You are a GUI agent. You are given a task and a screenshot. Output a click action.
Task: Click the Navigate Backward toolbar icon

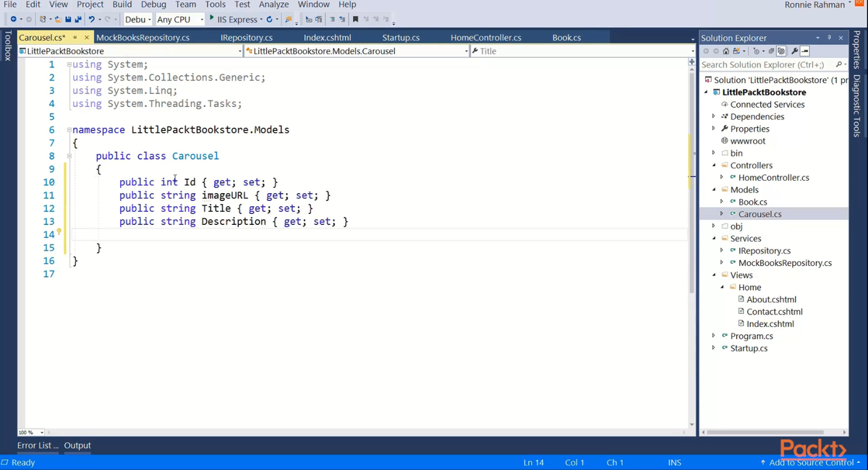click(13, 19)
